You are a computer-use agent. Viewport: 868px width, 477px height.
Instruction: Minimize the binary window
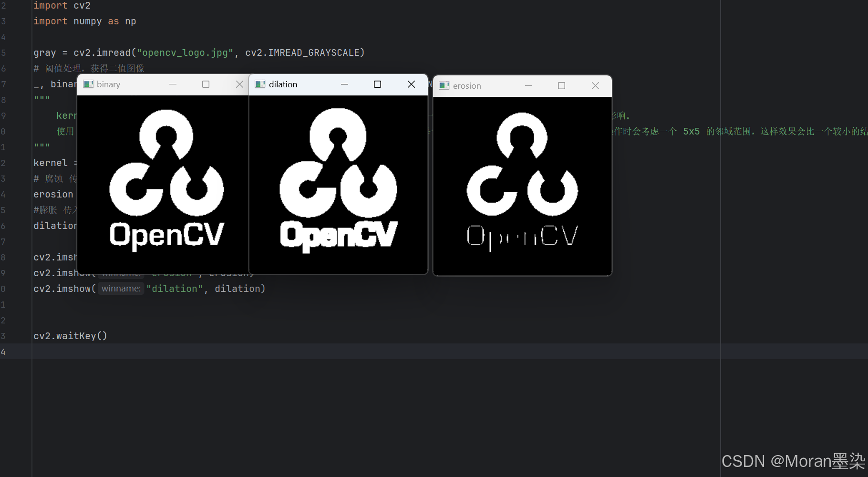(173, 84)
